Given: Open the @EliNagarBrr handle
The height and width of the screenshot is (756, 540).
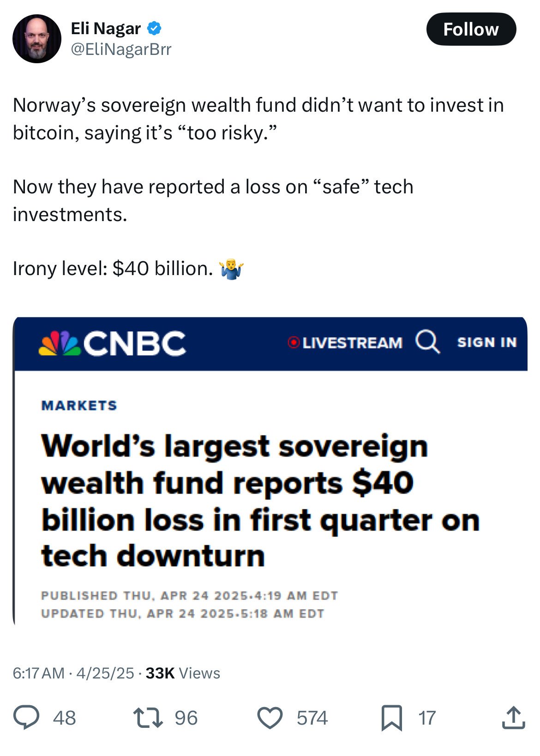Looking at the screenshot, I should (121, 49).
